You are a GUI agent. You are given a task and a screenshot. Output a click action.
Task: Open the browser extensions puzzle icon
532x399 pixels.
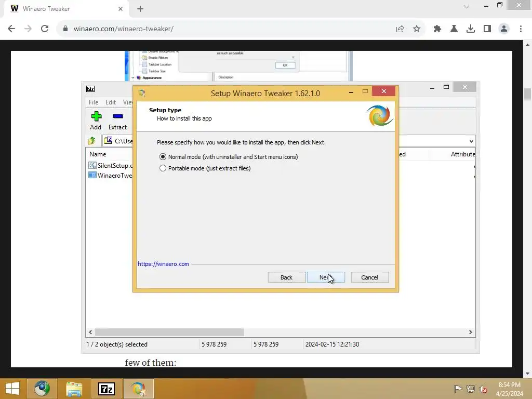(x=437, y=29)
